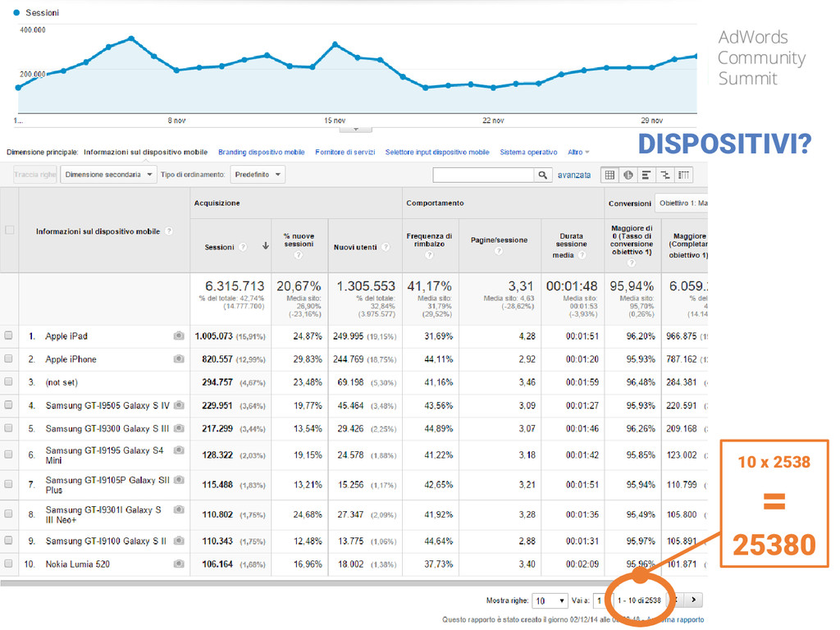The image size is (840, 630).
Task: Open camera image icon for Nokia Lumia 520
Action: pos(179,564)
